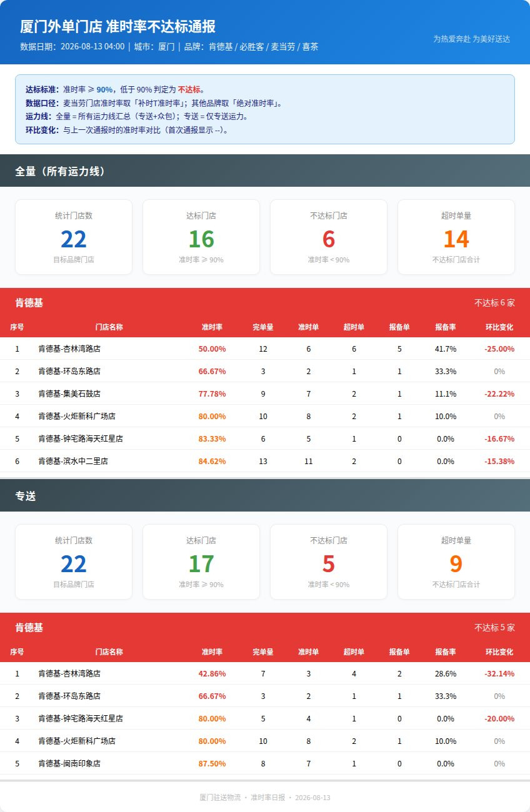This screenshot has height=812, width=530.
Task: Select store name 肯德基-滨水中二里店
Action: [73, 461]
